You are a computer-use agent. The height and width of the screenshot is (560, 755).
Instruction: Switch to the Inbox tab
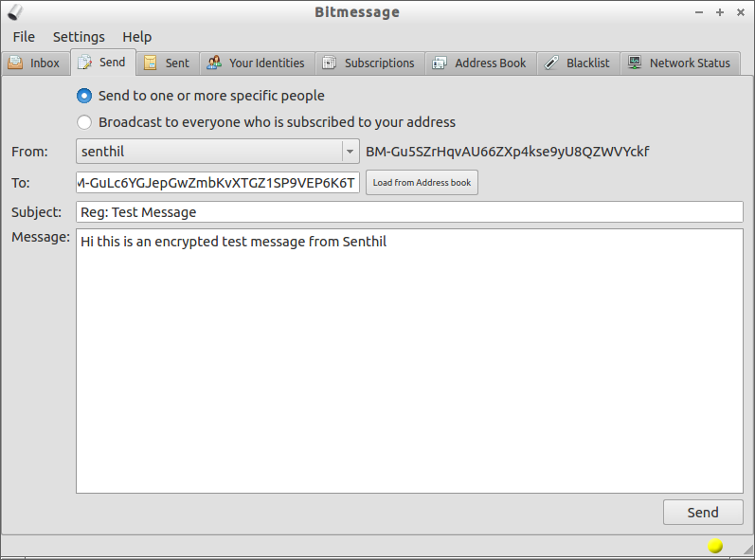coord(35,63)
